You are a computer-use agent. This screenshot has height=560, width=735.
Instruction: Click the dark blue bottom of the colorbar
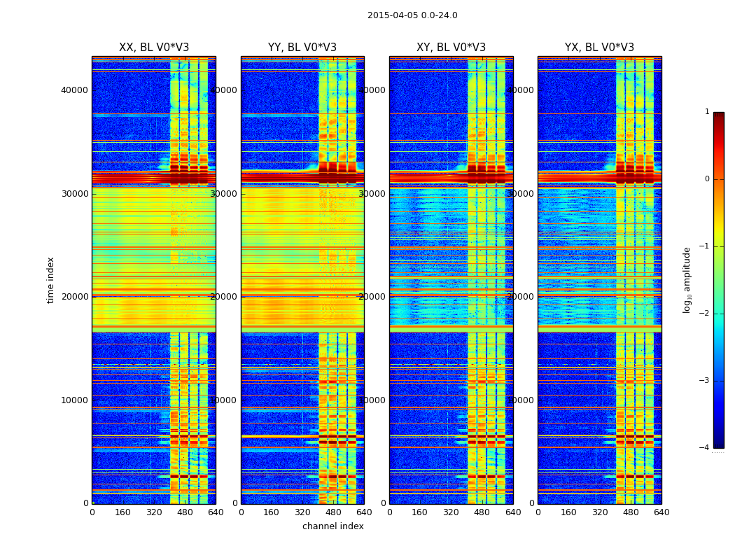pos(718,442)
